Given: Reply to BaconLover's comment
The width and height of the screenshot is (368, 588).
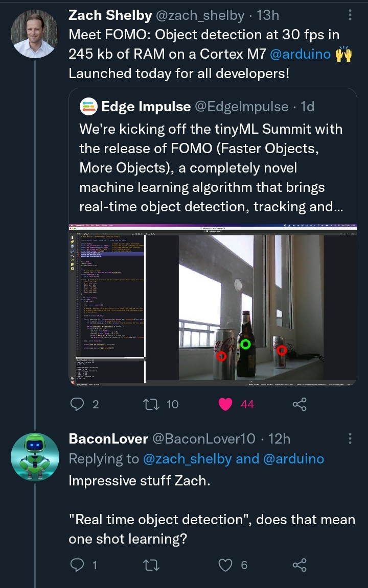Looking at the screenshot, I should point(77,565).
